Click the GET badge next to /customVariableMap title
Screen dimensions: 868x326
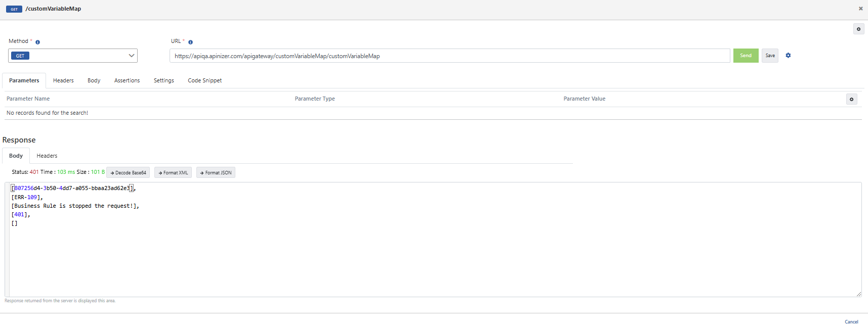14,9
